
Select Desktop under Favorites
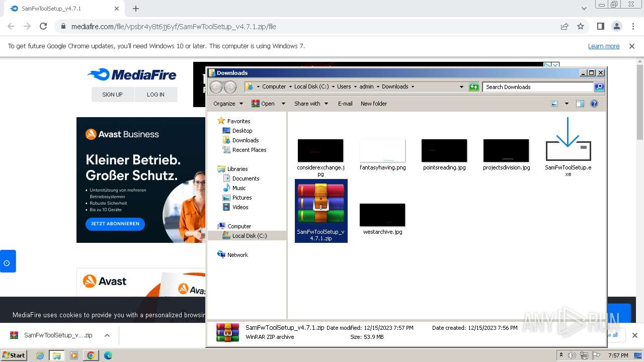[242, 131]
